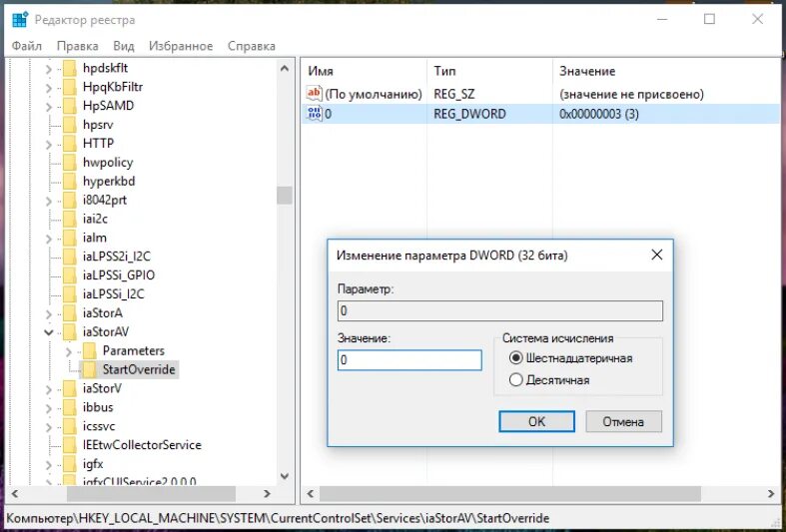Click the i8042prt folder icon
The width and height of the screenshot is (786, 532).
click(70, 200)
